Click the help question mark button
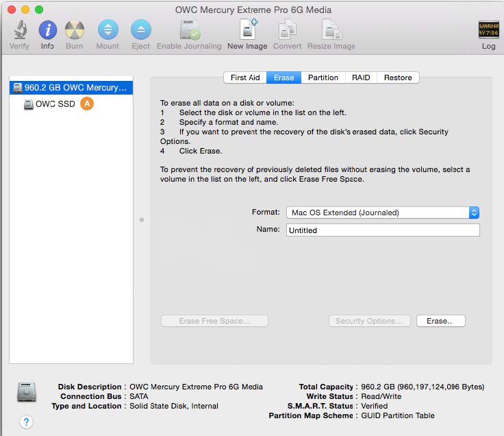Image resolution: width=504 pixels, height=436 pixels. point(26,422)
